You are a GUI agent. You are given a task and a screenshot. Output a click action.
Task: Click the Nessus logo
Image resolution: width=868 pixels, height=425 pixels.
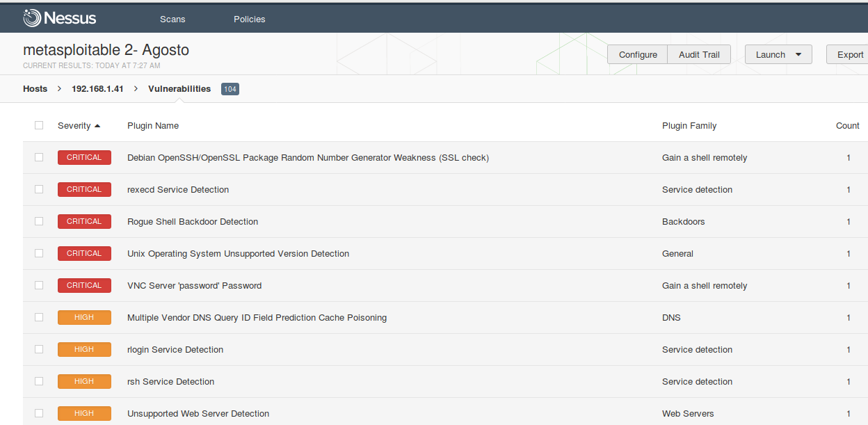pos(59,18)
